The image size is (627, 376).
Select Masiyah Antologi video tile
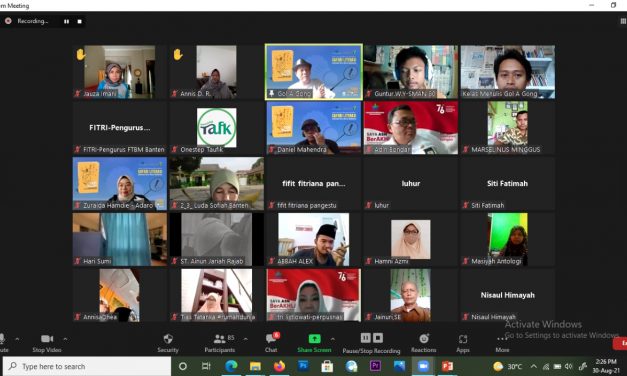point(508,240)
